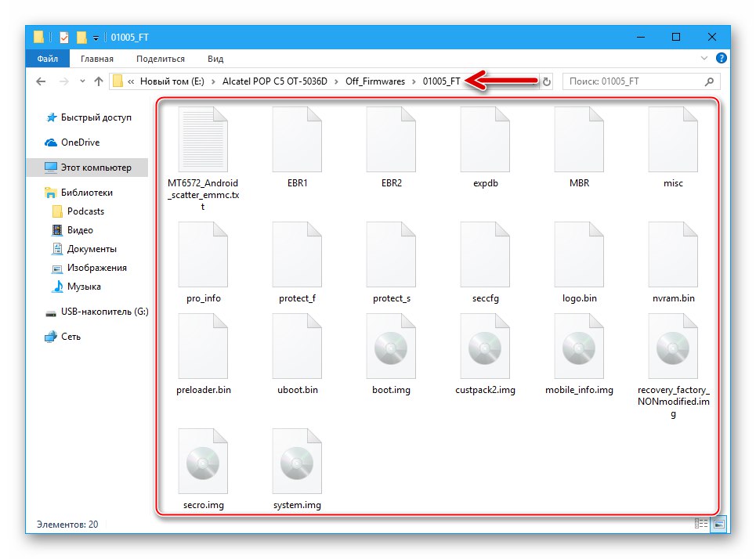Click the 01005_FT breadcrumb segment

pos(442,81)
